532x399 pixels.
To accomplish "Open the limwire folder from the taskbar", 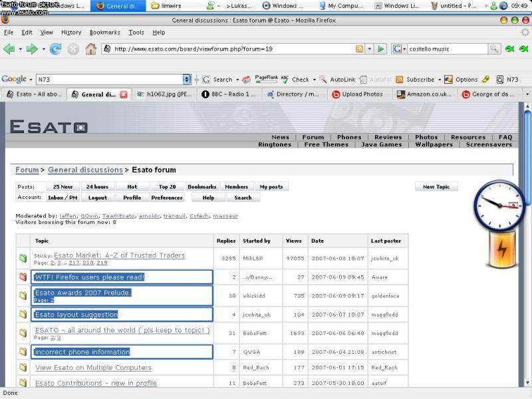I will coord(166,6).
